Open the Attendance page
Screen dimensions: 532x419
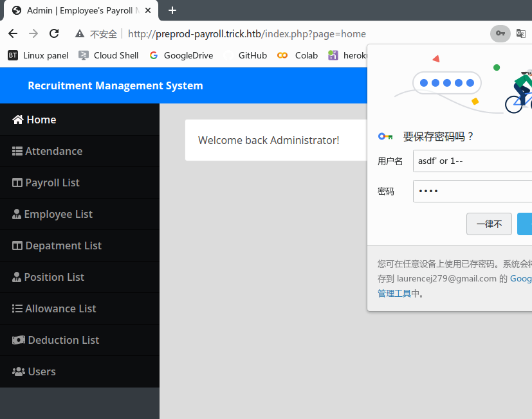pyautogui.click(x=53, y=151)
